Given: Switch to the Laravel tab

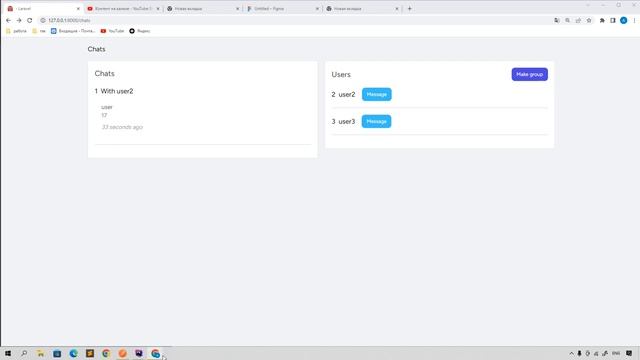Looking at the screenshot, I should point(43,8).
